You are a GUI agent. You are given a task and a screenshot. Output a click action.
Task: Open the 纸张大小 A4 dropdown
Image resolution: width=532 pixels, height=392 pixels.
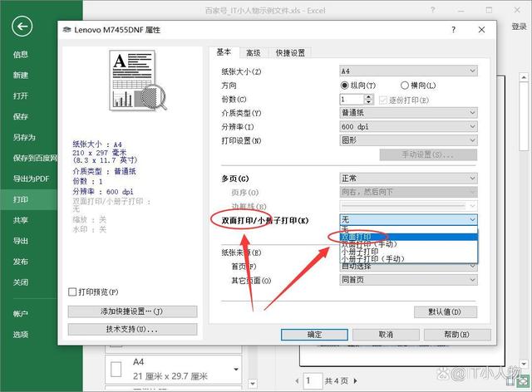(408, 72)
